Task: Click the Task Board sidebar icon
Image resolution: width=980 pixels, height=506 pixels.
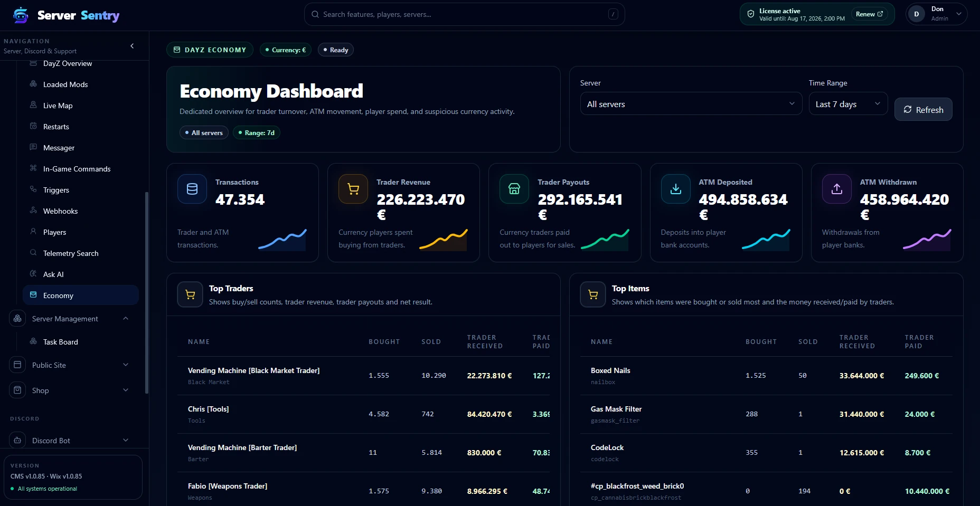Action: point(33,341)
